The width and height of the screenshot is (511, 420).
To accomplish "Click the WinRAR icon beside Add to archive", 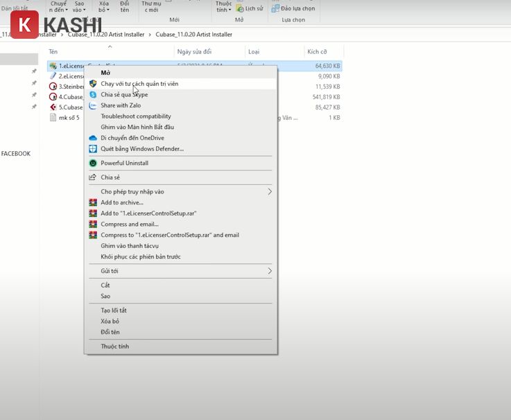I will click(93, 202).
